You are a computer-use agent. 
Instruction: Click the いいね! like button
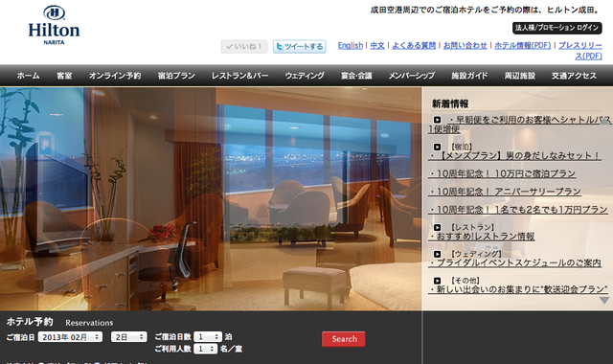tap(244, 47)
